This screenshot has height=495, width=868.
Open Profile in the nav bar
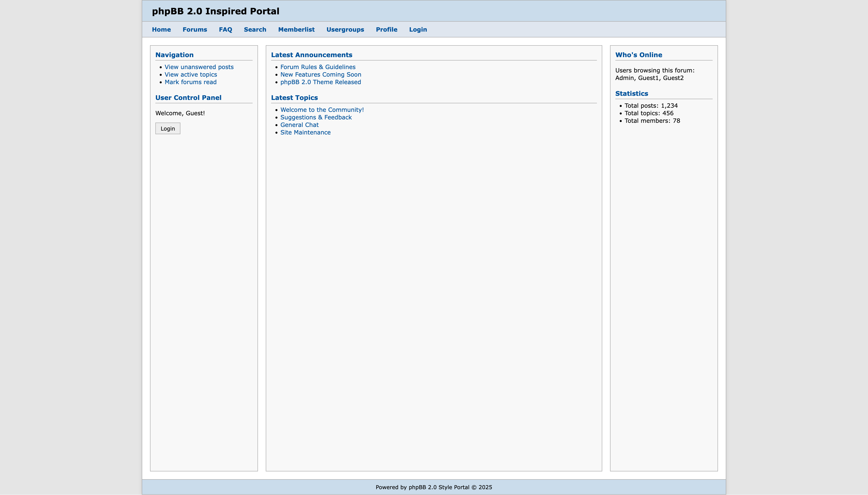[x=386, y=30]
